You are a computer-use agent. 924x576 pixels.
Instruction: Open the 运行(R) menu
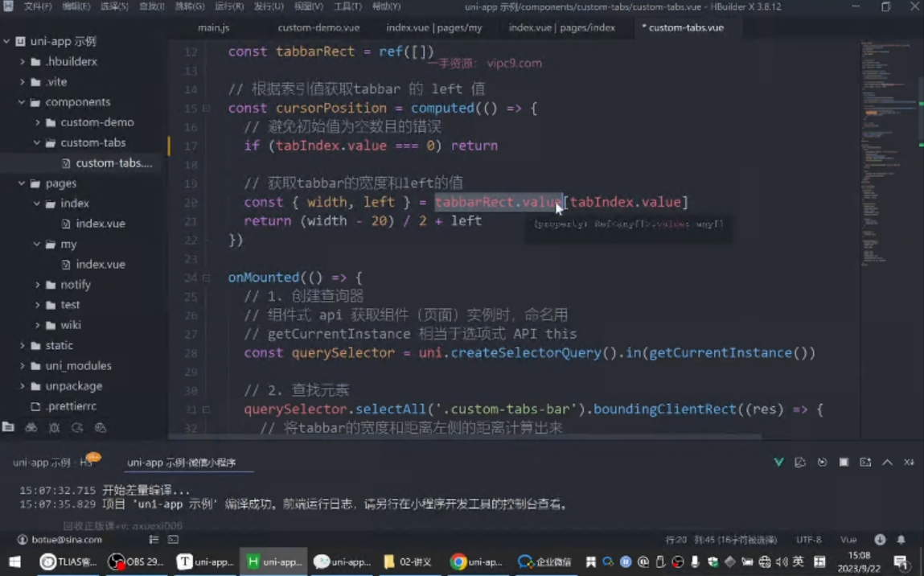(x=229, y=6)
